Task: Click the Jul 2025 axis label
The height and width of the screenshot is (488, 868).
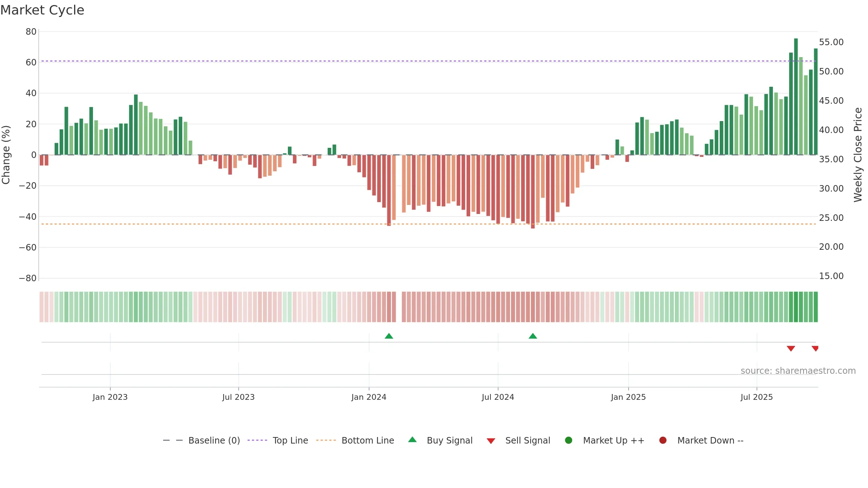Action: click(x=757, y=397)
